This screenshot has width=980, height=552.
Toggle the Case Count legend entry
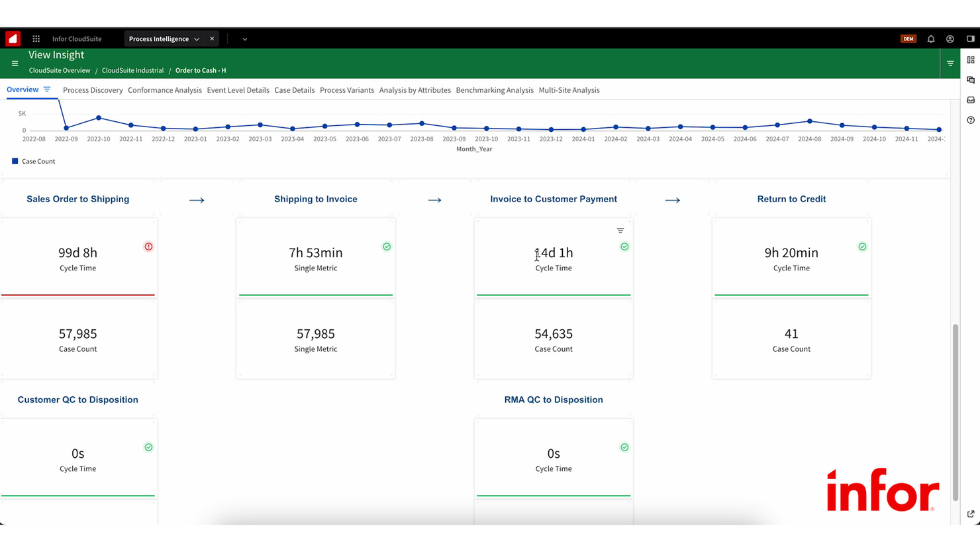(x=33, y=161)
